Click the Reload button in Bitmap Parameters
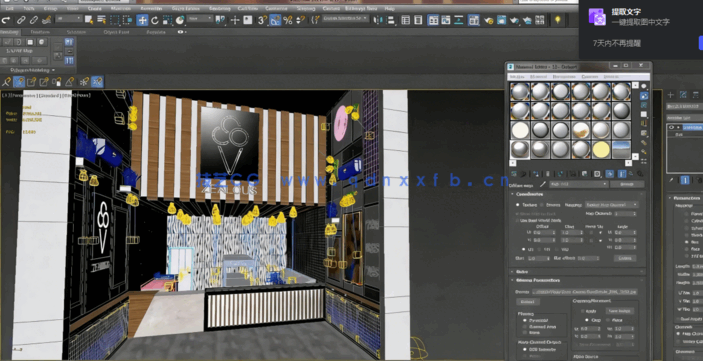The image size is (703, 361). (x=528, y=302)
